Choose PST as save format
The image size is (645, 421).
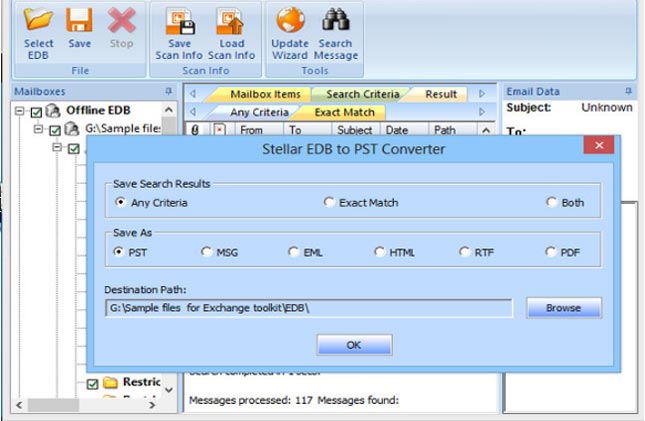coord(118,251)
